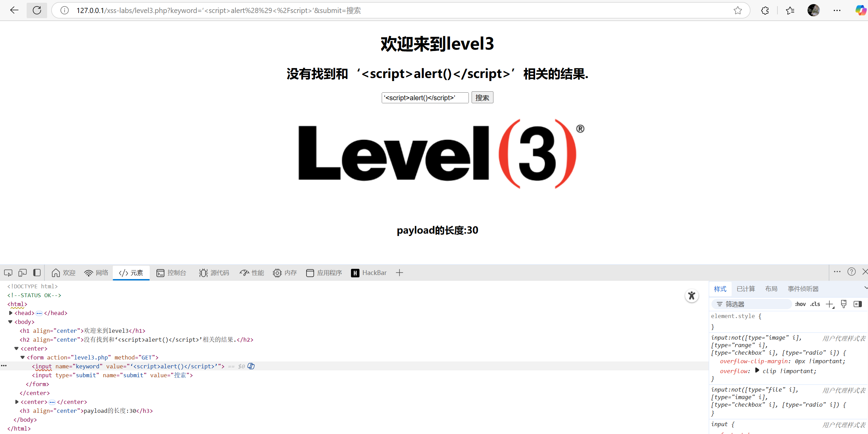Image resolution: width=868 pixels, height=434 pixels.
Task: Expand the head element node
Action: 10,313
